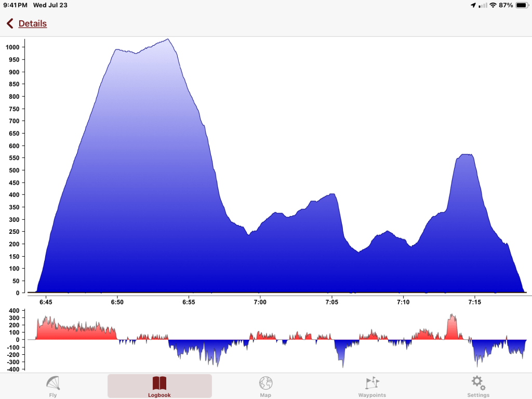Open the Settings gears icon

[x=478, y=383]
